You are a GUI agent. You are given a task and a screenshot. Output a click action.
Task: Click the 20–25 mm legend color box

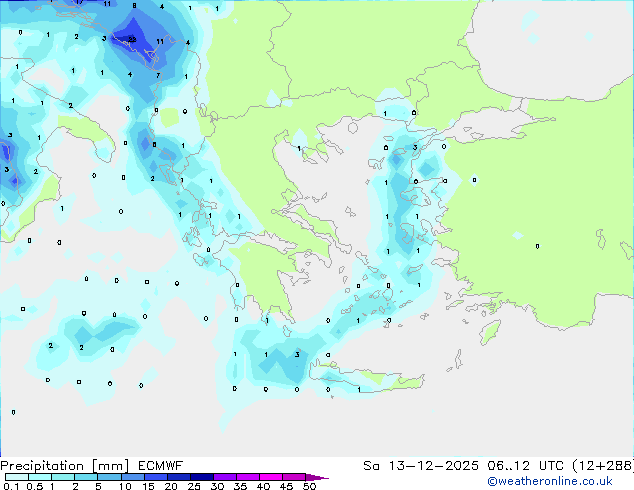tap(178, 477)
